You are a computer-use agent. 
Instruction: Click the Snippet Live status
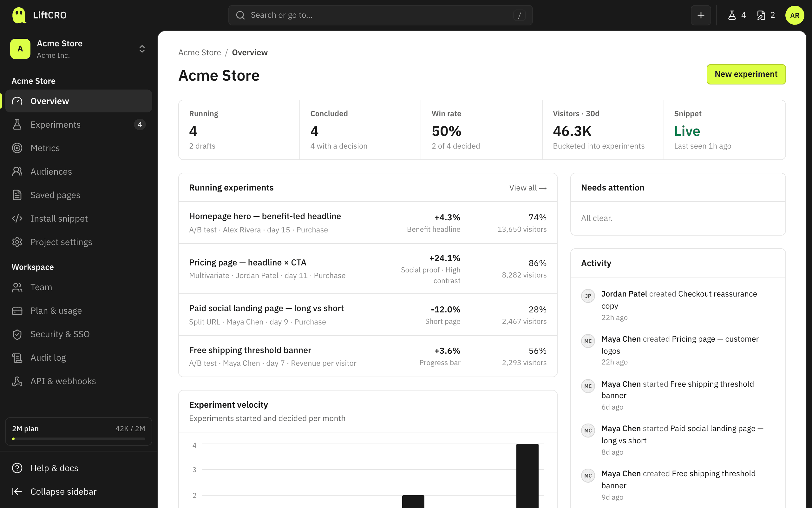tap(687, 131)
